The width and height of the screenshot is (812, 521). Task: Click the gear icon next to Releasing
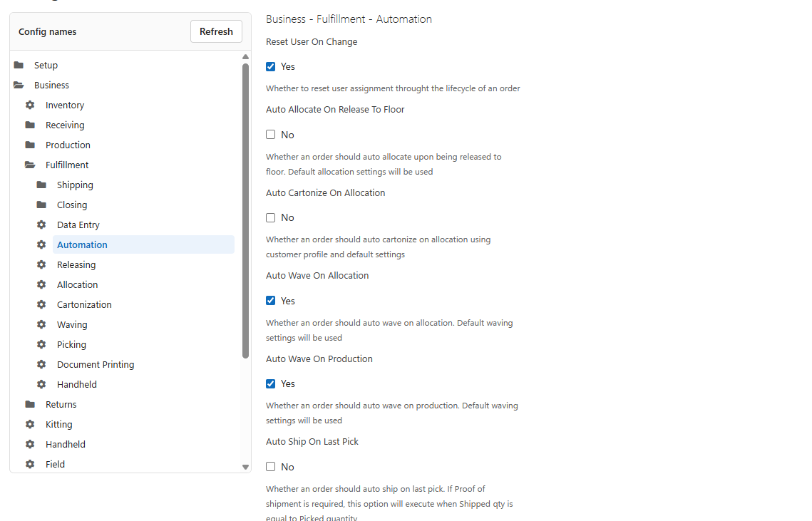point(41,264)
